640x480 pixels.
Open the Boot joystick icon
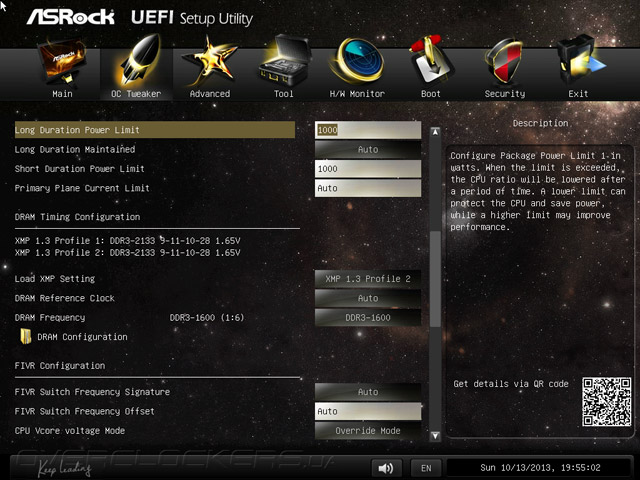click(x=431, y=61)
